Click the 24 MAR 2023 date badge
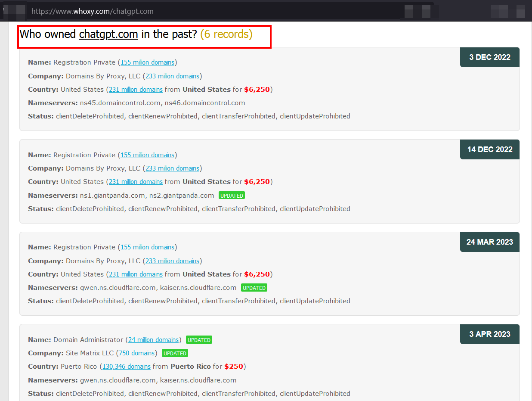532x401 pixels. [490, 242]
